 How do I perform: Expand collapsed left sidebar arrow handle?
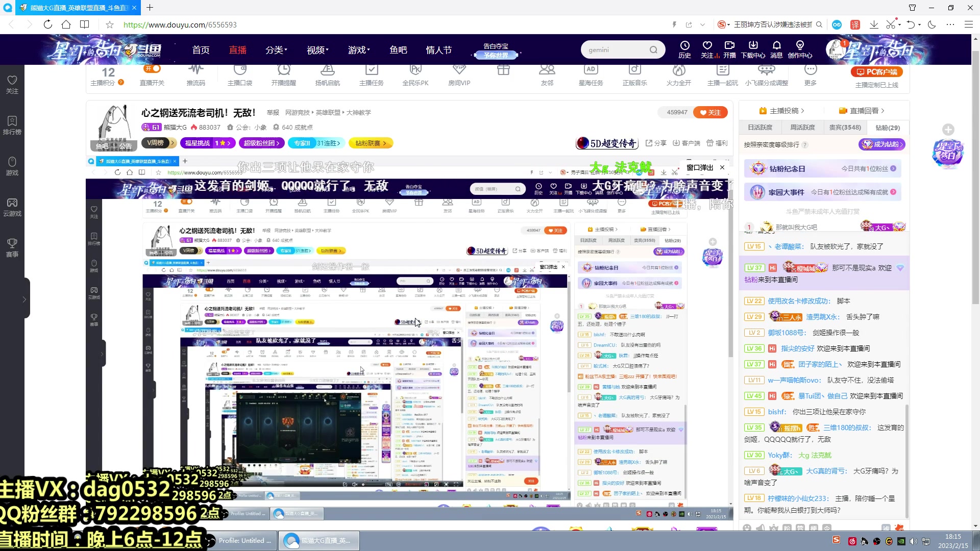(24, 299)
